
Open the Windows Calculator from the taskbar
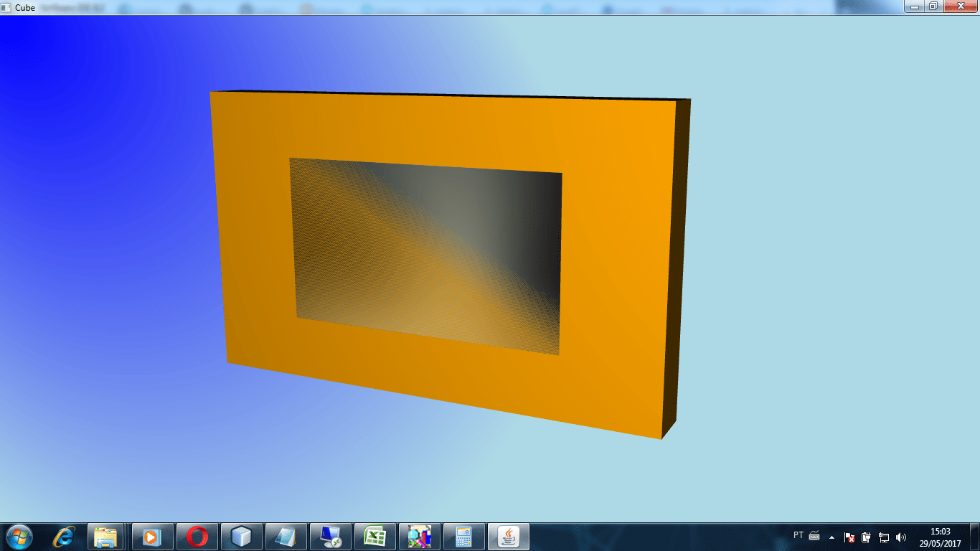pyautogui.click(x=465, y=536)
